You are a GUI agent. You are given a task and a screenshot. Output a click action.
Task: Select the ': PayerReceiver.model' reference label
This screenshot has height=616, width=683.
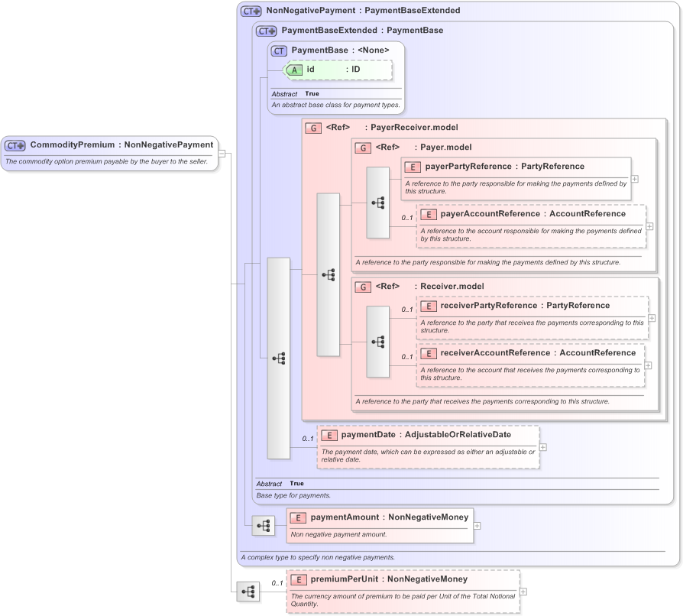coord(411,128)
